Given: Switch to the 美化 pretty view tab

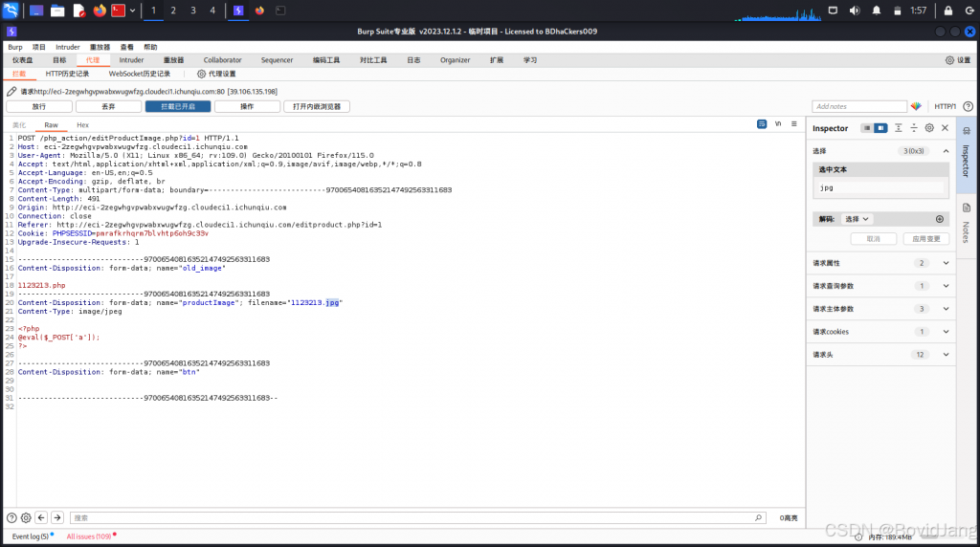Looking at the screenshot, I should click(x=19, y=125).
